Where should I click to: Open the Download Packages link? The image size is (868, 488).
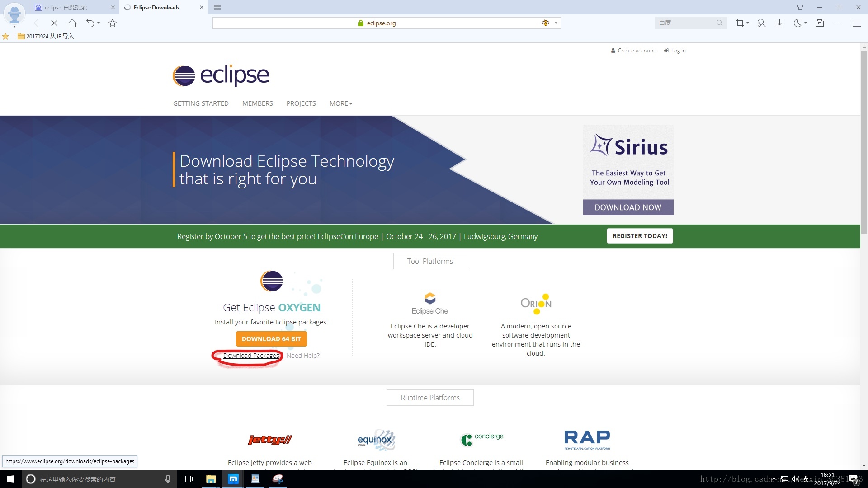pos(251,356)
